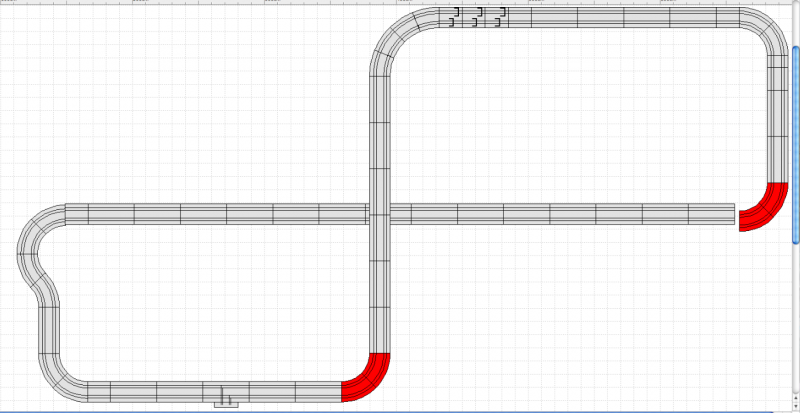Viewport: 800px width, 413px height.
Task: Click the power terminal connector under the bottom straight
Action: tap(226, 402)
